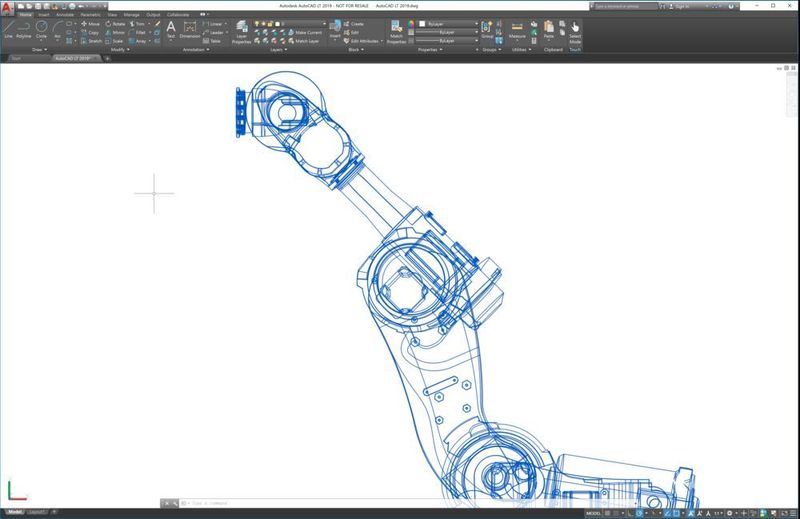
Task: Click Edit Attributes button
Action: [361, 41]
